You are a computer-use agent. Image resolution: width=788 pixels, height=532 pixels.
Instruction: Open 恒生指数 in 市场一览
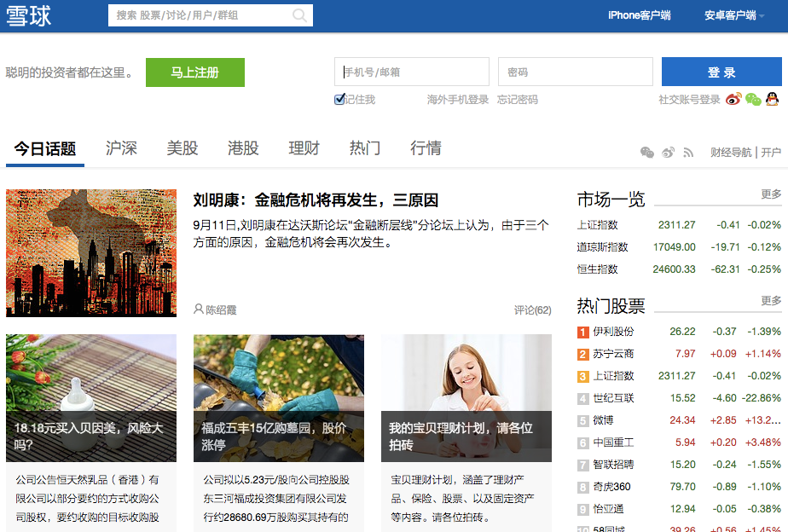click(597, 269)
